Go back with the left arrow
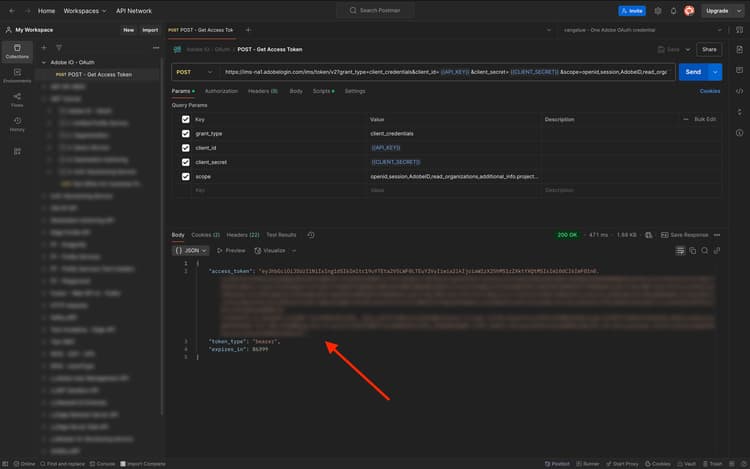This screenshot has height=469, width=750. point(12,11)
